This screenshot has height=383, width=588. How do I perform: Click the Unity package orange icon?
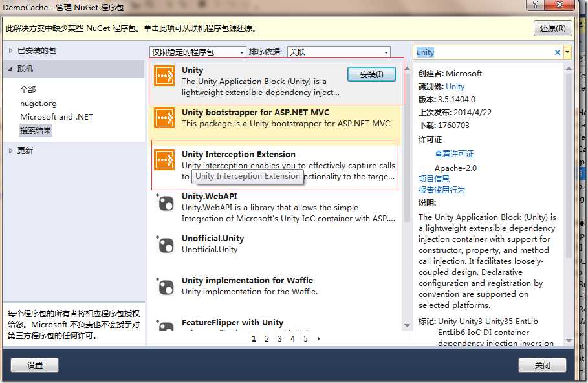[164, 76]
